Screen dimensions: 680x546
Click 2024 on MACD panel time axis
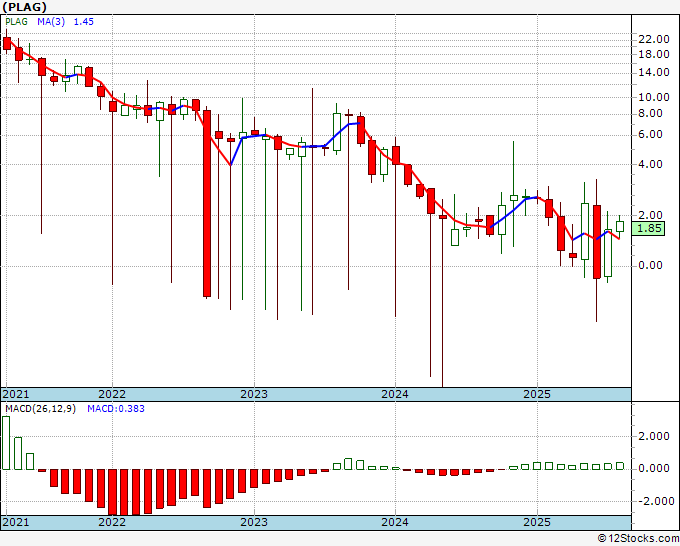click(395, 522)
